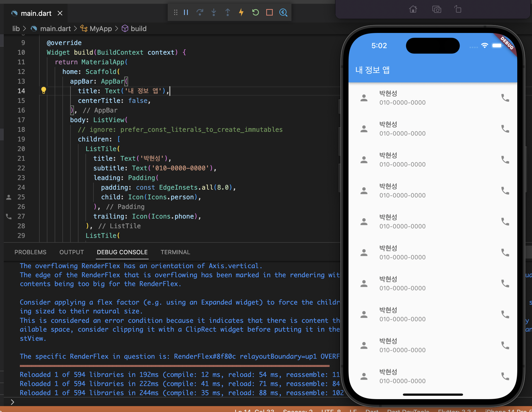Tap the phone icon on first contact

click(x=505, y=98)
